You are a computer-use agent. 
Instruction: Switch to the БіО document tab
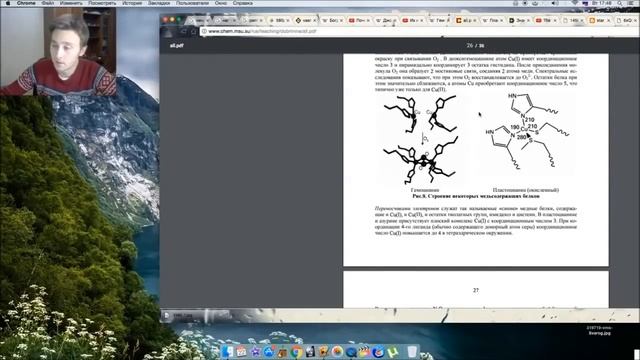[626, 20]
